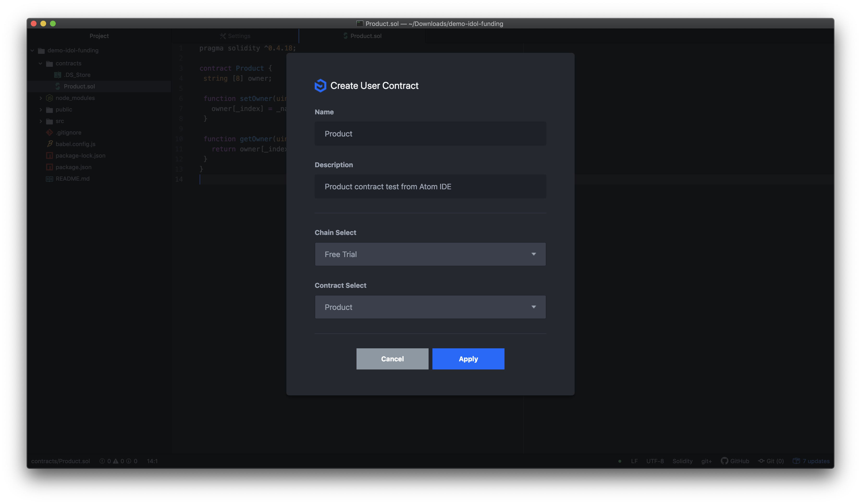Click the babel.config.js Babel icon
Image resolution: width=861 pixels, height=504 pixels.
pyautogui.click(x=50, y=144)
